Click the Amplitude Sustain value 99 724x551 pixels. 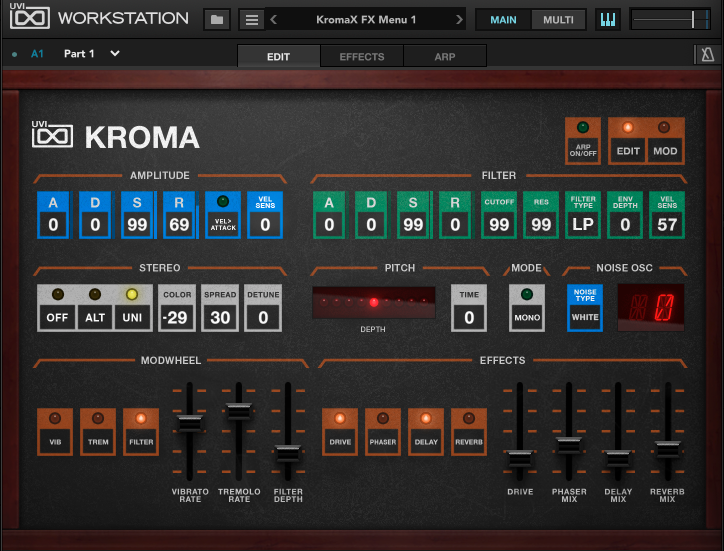[x=137, y=224]
